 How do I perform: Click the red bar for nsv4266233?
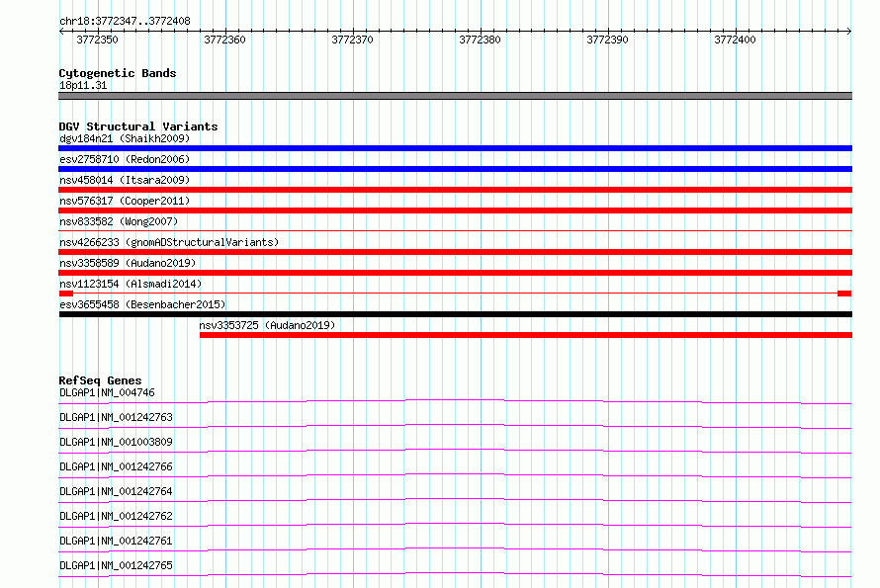455,252
